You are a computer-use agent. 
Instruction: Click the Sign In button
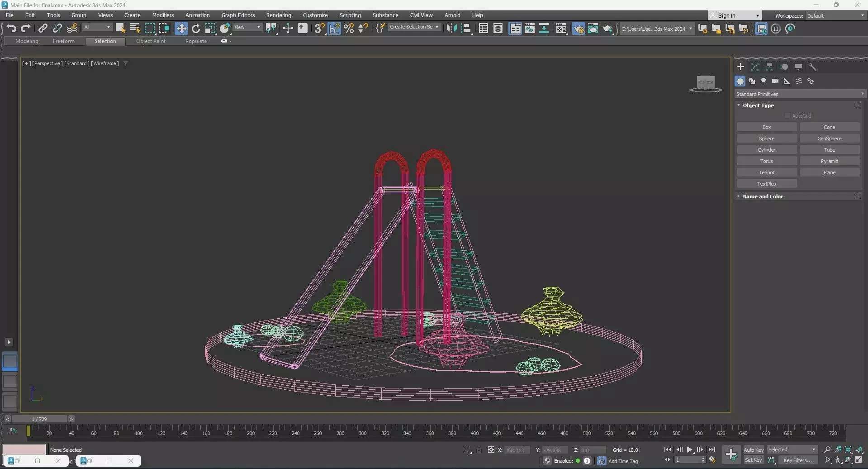tap(735, 16)
